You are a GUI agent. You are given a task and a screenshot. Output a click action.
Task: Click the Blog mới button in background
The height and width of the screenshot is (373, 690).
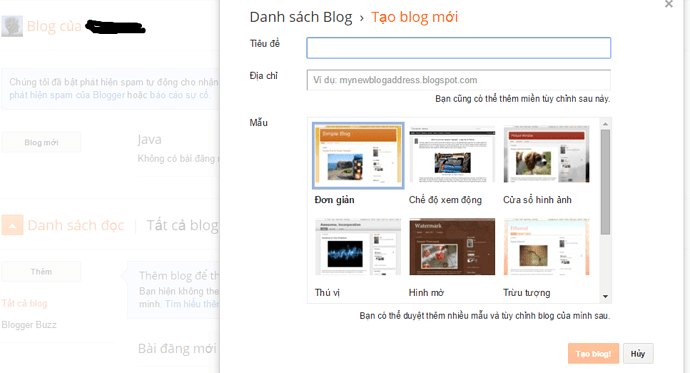[x=41, y=143]
